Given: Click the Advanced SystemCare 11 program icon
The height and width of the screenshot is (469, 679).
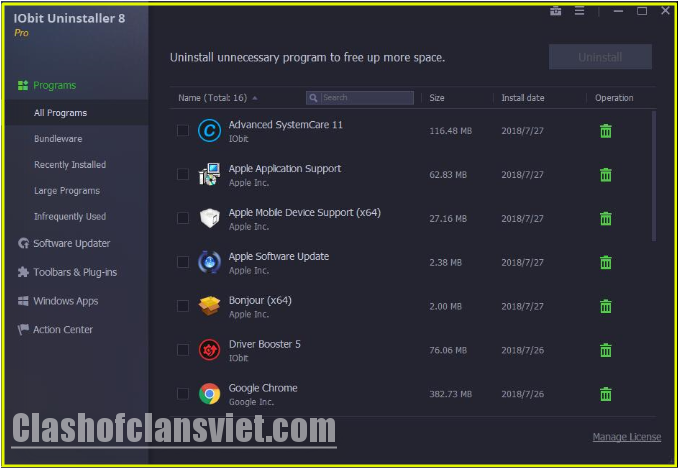Looking at the screenshot, I should (210, 130).
